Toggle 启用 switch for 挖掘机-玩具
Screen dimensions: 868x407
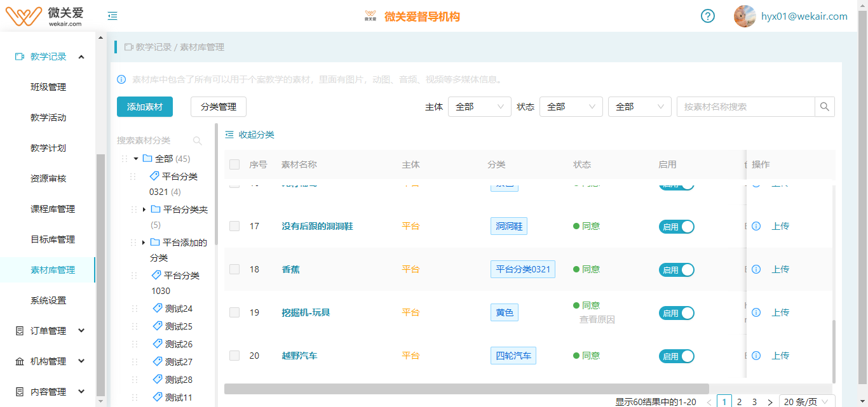[677, 313]
